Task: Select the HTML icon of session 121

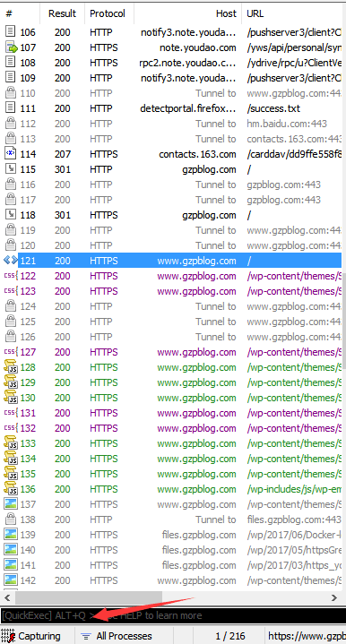Action: click(x=10, y=260)
